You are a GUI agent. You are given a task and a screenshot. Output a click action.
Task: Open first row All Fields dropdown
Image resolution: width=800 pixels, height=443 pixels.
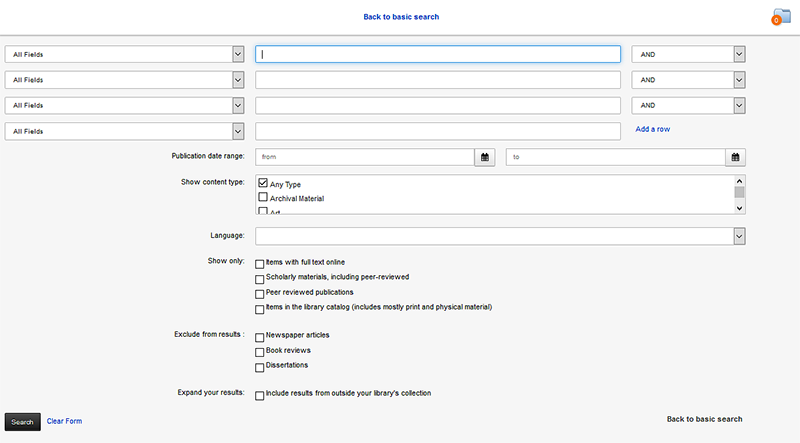(x=124, y=54)
